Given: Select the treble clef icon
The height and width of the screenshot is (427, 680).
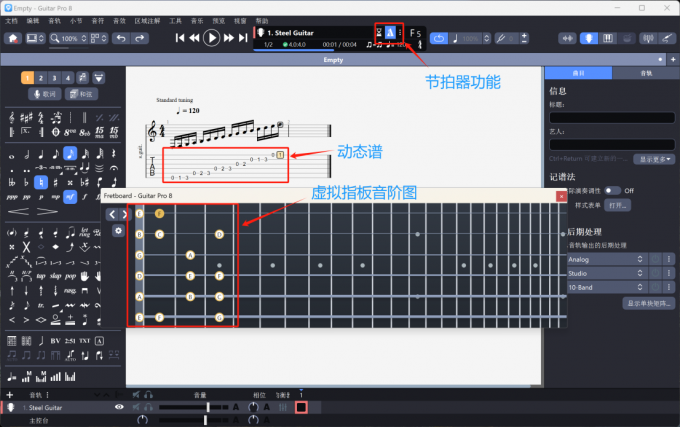Looking at the screenshot, I should (12, 117).
